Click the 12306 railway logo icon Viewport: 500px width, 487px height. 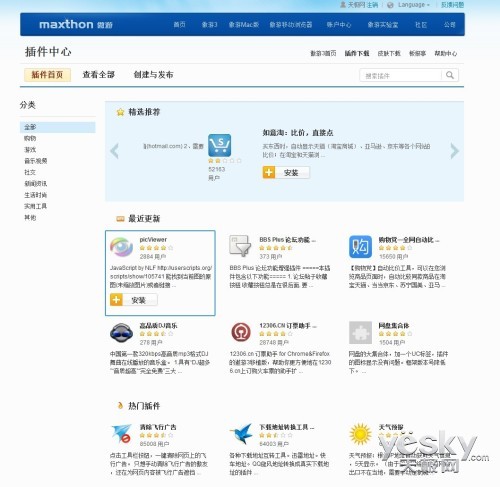241,332
